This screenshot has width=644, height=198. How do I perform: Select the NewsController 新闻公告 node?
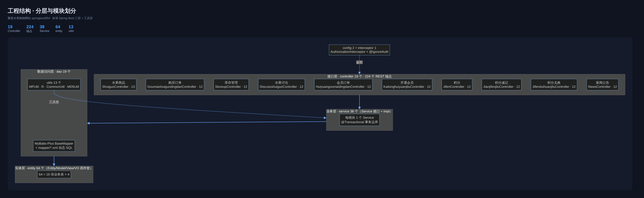click(602, 85)
